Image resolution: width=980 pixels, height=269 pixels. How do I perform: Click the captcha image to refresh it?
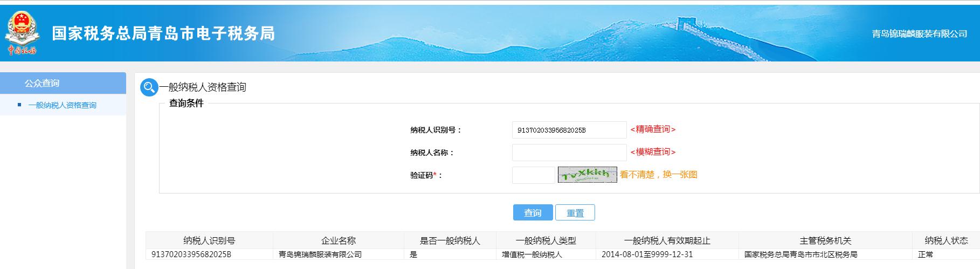[587, 175]
